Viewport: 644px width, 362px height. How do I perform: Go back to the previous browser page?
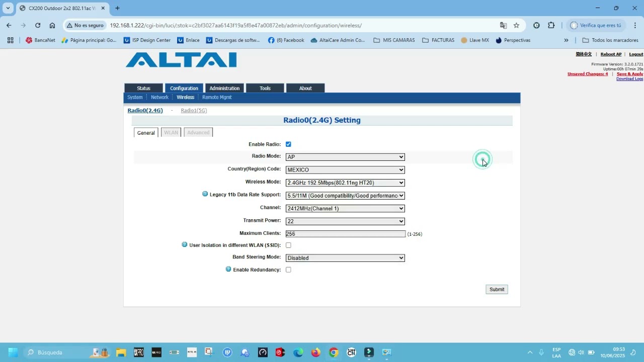pyautogui.click(x=9, y=25)
